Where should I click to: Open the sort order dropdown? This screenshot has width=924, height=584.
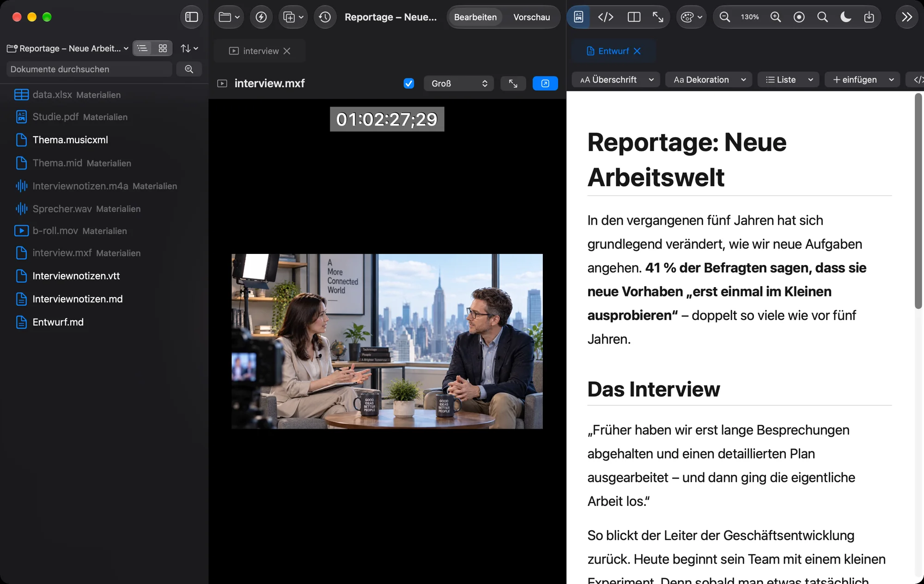pos(189,48)
